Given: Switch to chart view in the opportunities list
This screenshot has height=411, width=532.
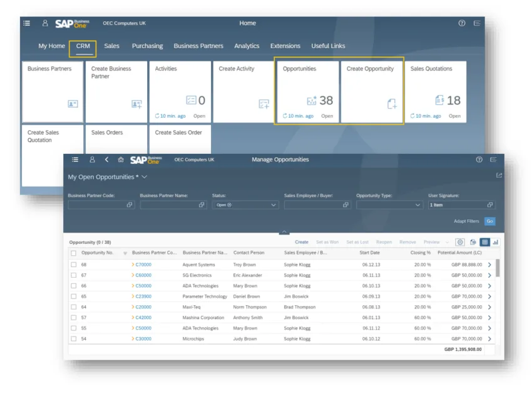Looking at the screenshot, I should (x=494, y=242).
